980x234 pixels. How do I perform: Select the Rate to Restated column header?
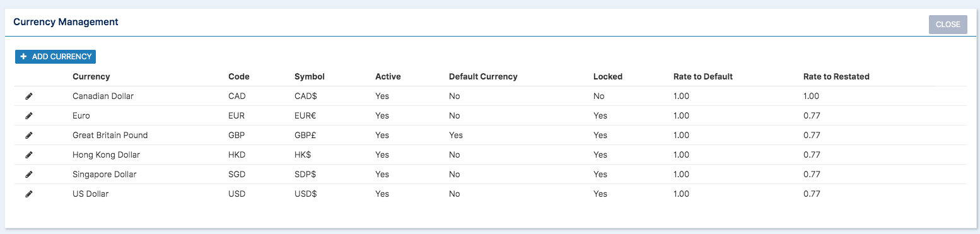(x=836, y=76)
